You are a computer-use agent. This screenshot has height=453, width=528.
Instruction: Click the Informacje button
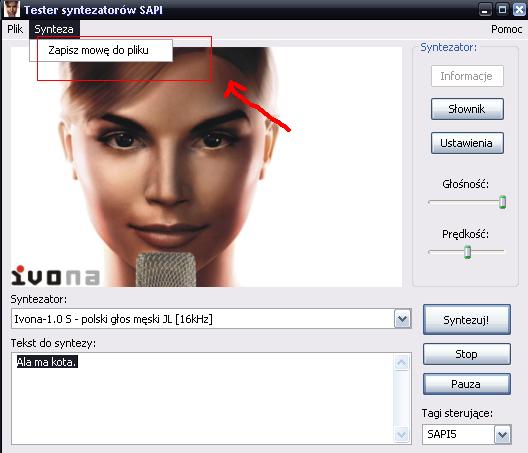(467, 76)
